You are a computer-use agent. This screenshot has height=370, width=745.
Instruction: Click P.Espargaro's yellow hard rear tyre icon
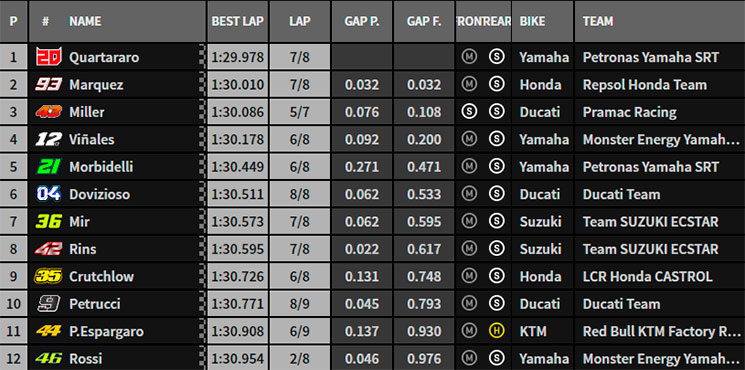click(x=497, y=331)
